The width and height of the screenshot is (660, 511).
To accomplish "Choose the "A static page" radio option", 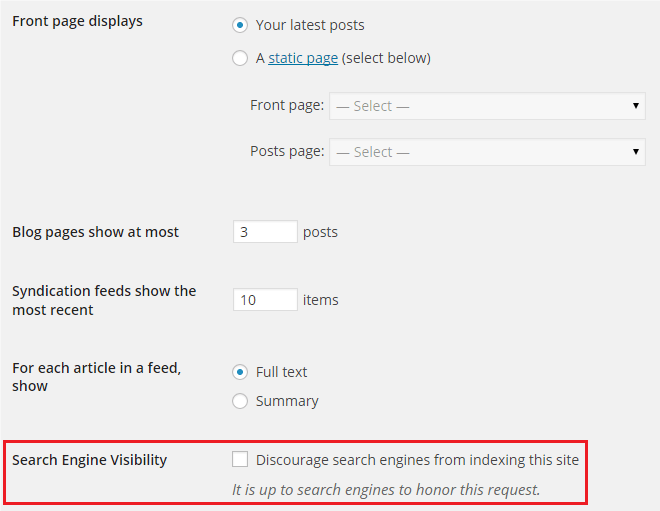I will pos(240,58).
